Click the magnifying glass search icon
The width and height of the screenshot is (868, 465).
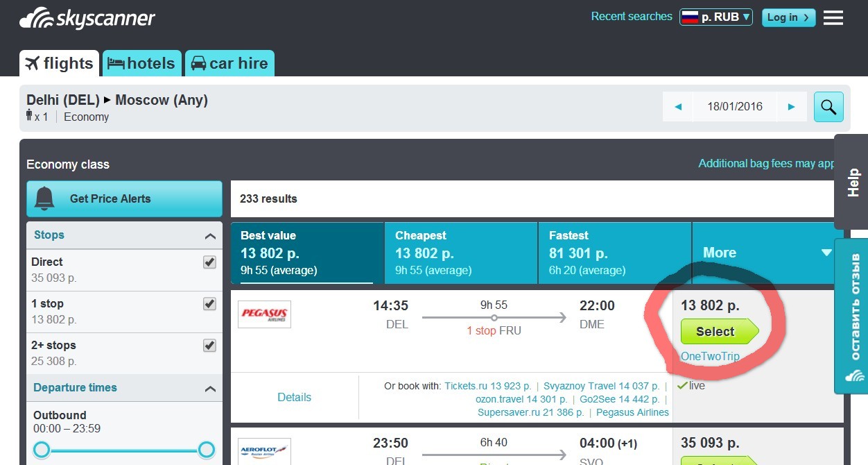click(828, 106)
